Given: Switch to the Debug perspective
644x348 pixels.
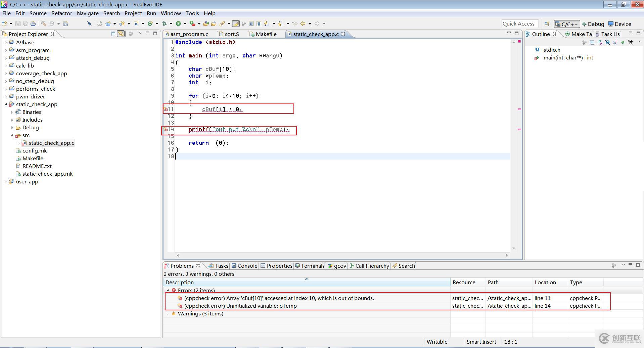Looking at the screenshot, I should (x=593, y=24).
